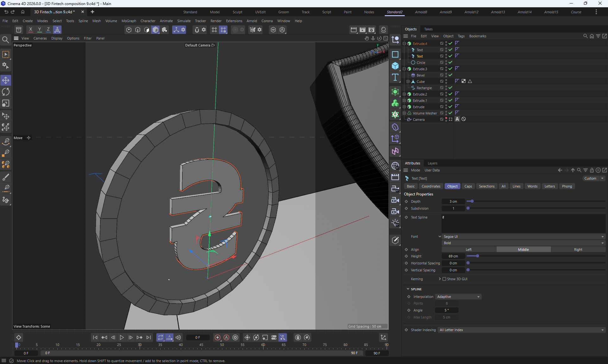Activate the X axis lock icon

coord(30,30)
